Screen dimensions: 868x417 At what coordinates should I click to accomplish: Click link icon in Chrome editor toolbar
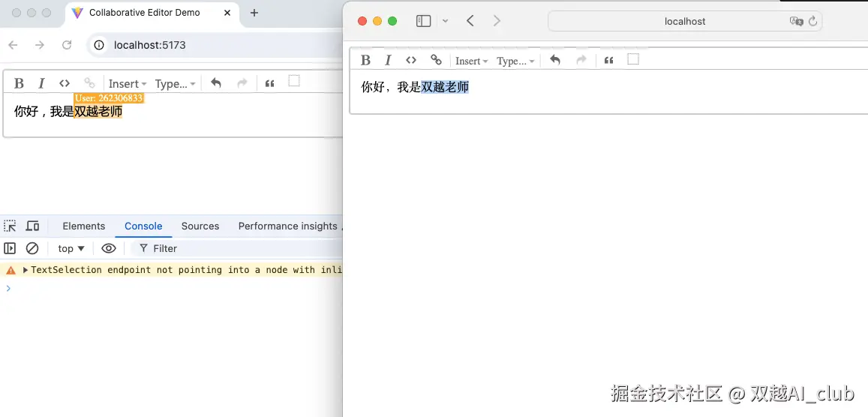pos(89,83)
